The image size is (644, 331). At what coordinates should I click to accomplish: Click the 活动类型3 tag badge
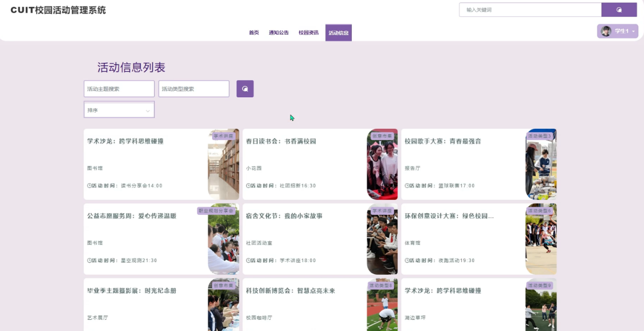tap(540, 136)
